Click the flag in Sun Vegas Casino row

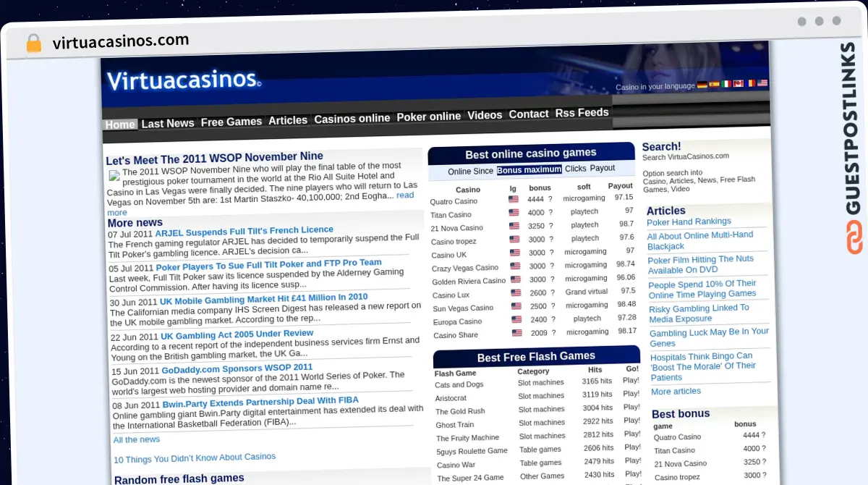pos(516,306)
